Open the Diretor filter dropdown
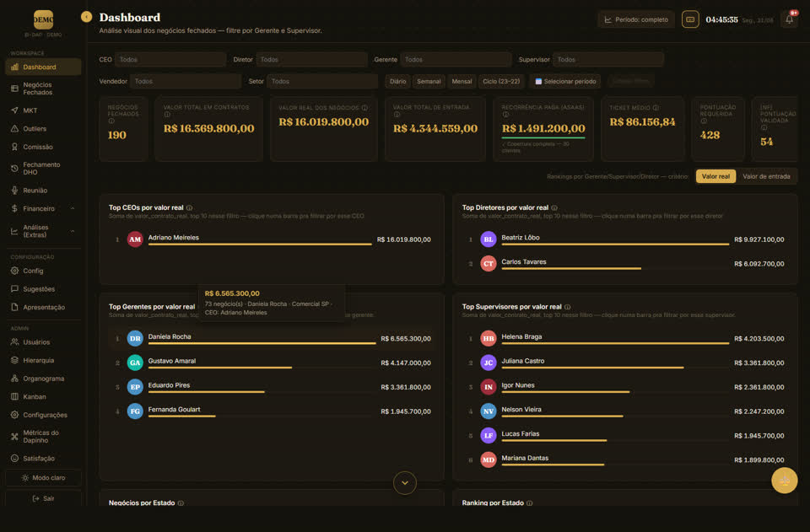Screen dimensions: 810x532 coord(311,59)
